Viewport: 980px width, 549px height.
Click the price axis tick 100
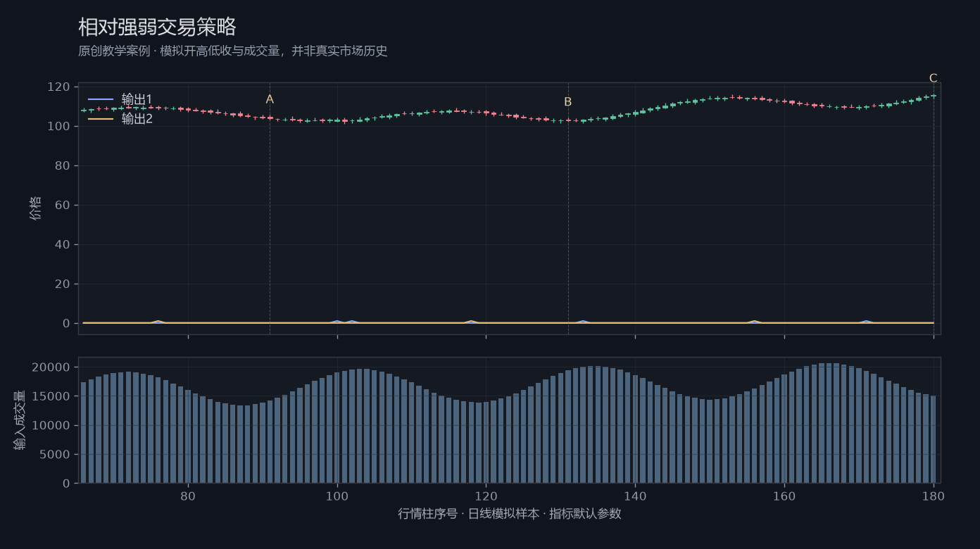58,127
